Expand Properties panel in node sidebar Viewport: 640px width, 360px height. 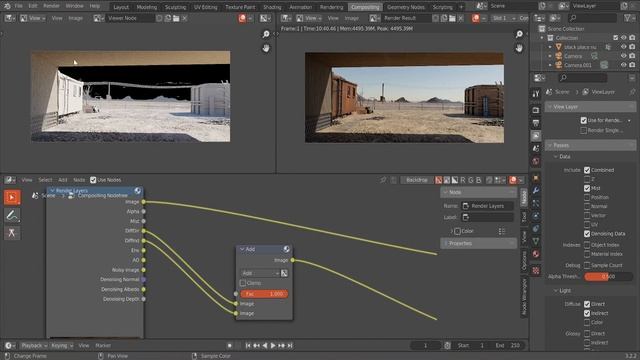tap(478, 243)
